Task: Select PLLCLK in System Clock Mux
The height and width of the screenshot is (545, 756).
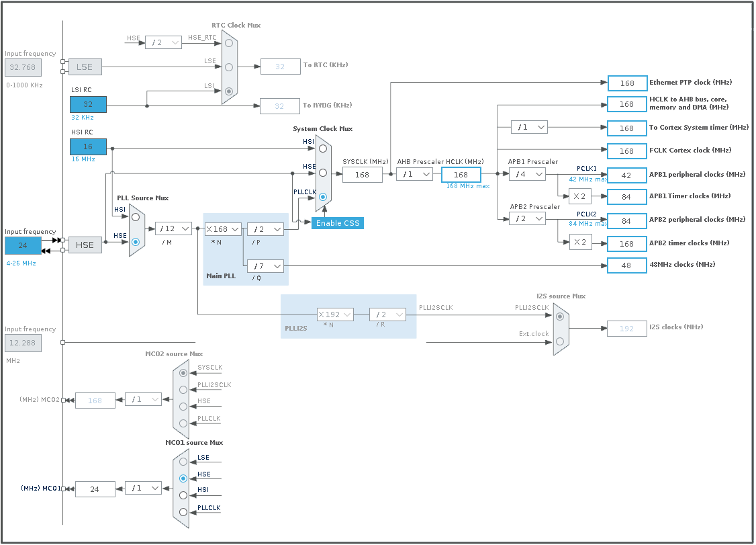Action: 323,197
